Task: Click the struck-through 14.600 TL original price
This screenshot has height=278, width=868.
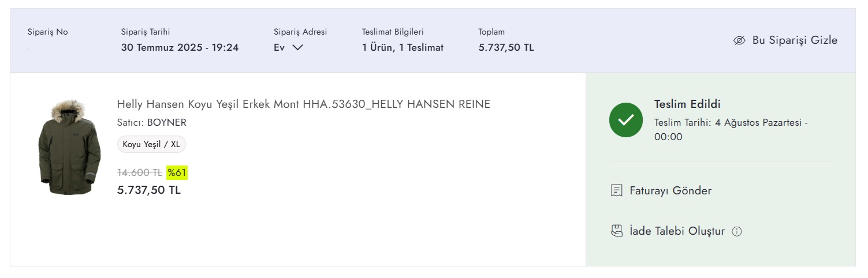Action: coord(140,172)
